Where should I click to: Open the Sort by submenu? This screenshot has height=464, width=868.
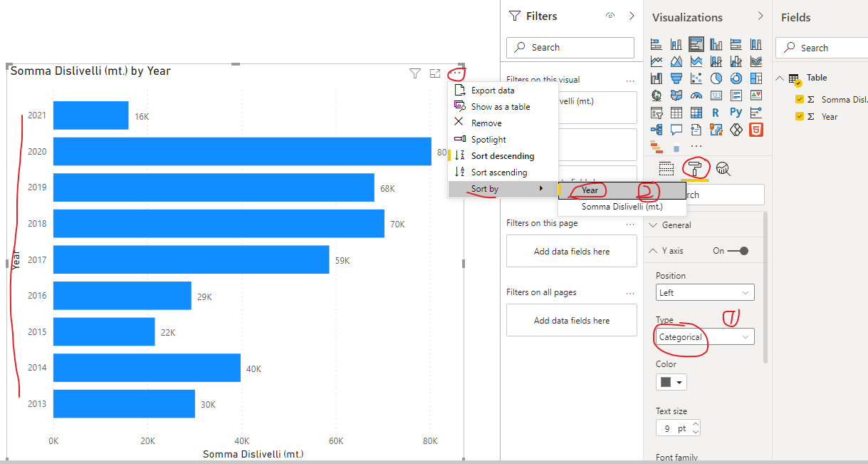(x=503, y=189)
